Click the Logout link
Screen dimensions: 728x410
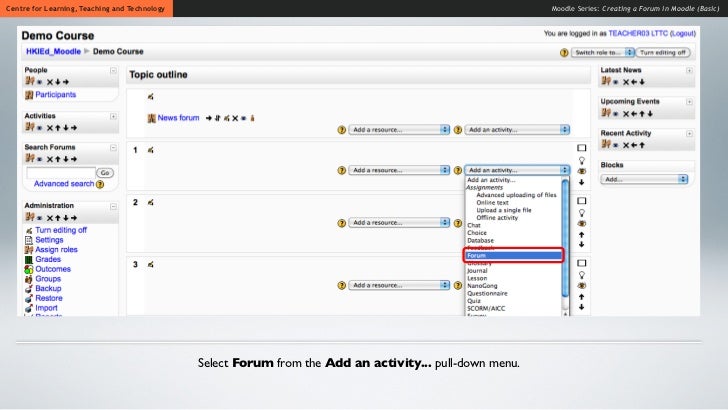[x=682, y=33]
